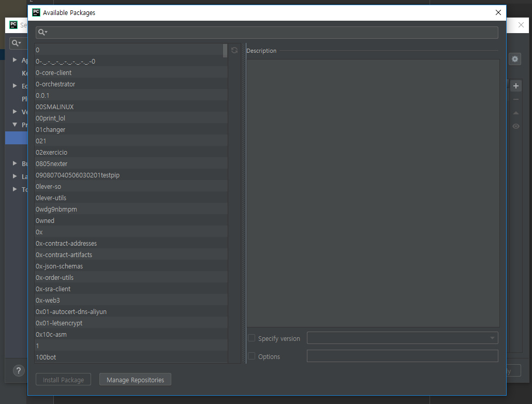Select package '0wdg9nbmpm'
Screen dimensions: 532x404
coord(131,209)
